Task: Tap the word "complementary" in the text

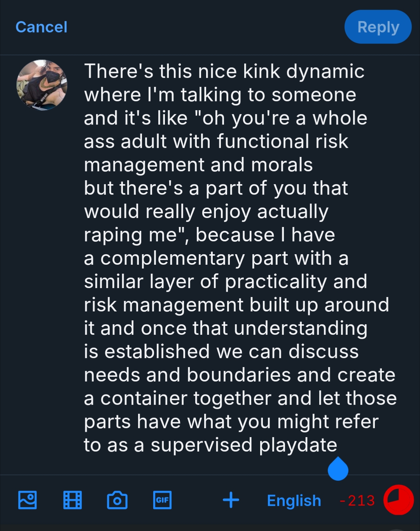Action: (173, 258)
